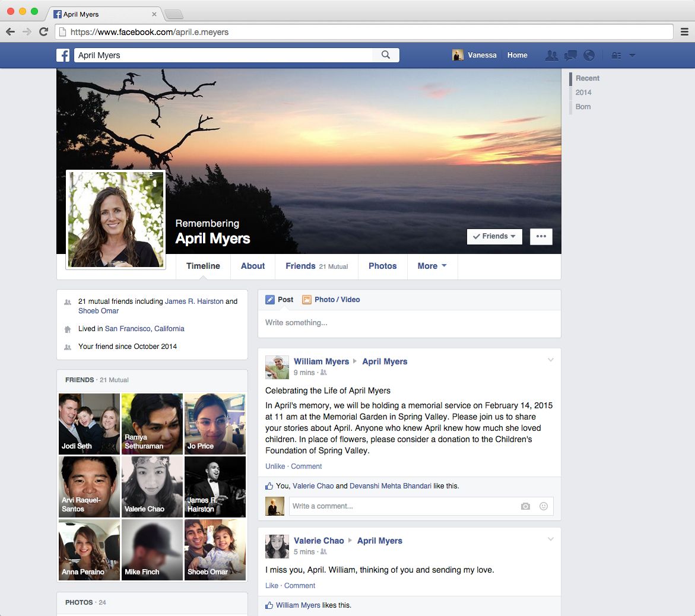This screenshot has width=695, height=616.
Task: Expand the More tab dropdown
Action: click(x=432, y=266)
